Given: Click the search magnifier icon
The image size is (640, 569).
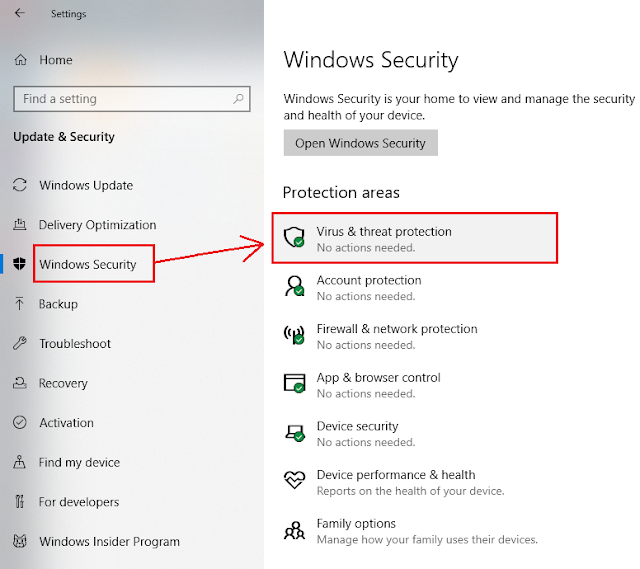Looking at the screenshot, I should (238, 98).
